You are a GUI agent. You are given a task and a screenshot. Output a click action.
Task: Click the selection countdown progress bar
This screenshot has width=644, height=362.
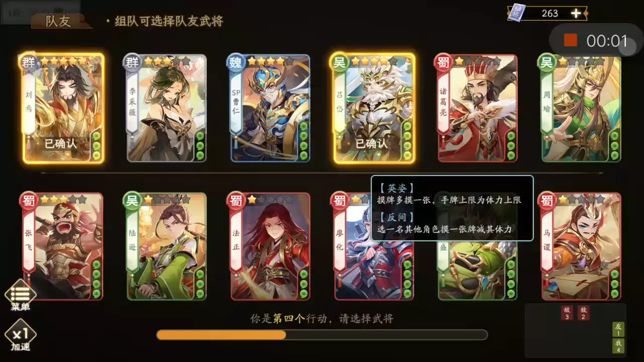tap(322, 335)
